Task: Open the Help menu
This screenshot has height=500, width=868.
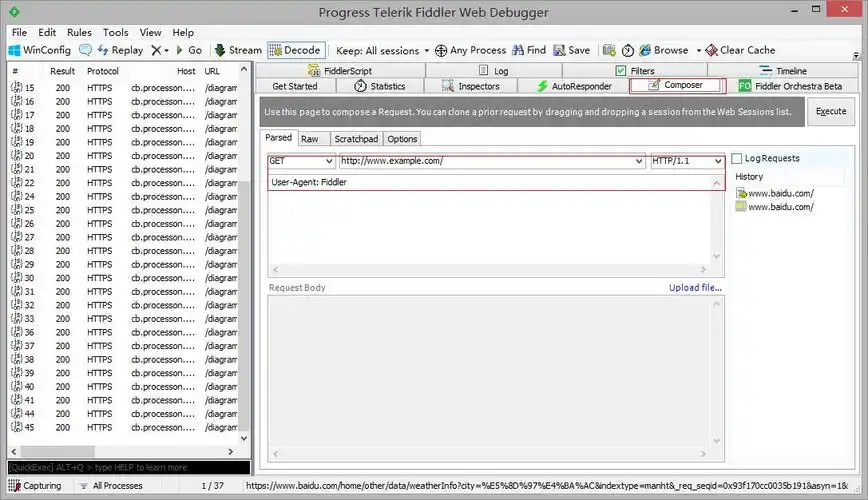Action: pos(183,33)
